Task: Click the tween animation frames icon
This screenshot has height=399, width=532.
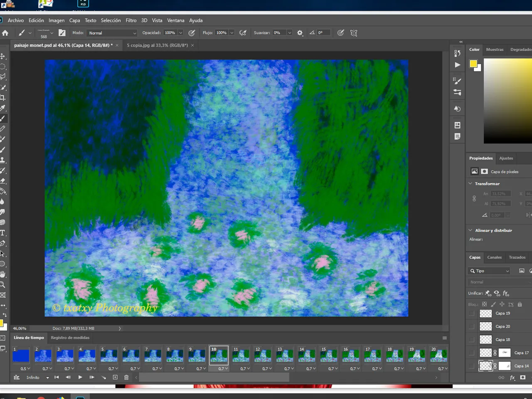Action: coord(103,377)
